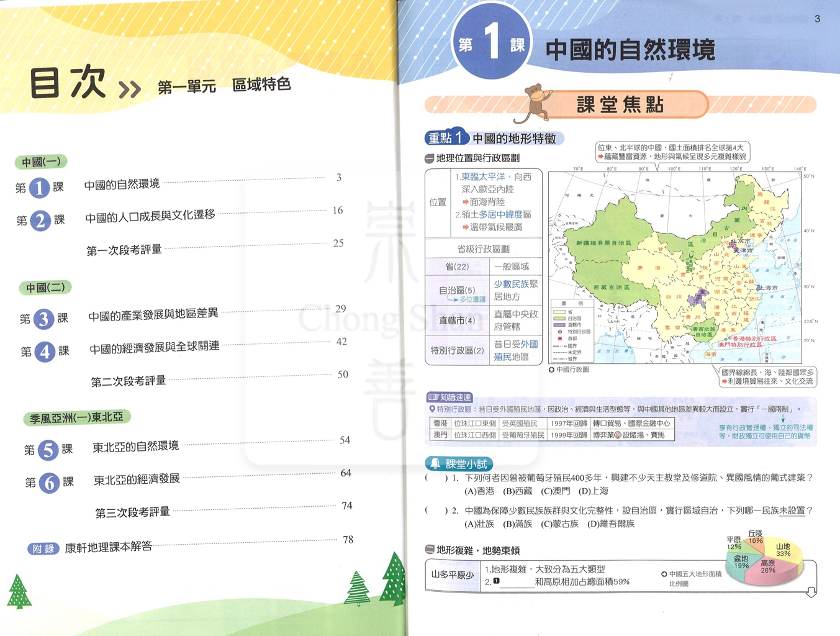Click the 省(22) table cell
The height and width of the screenshot is (636, 840).
coord(457,267)
